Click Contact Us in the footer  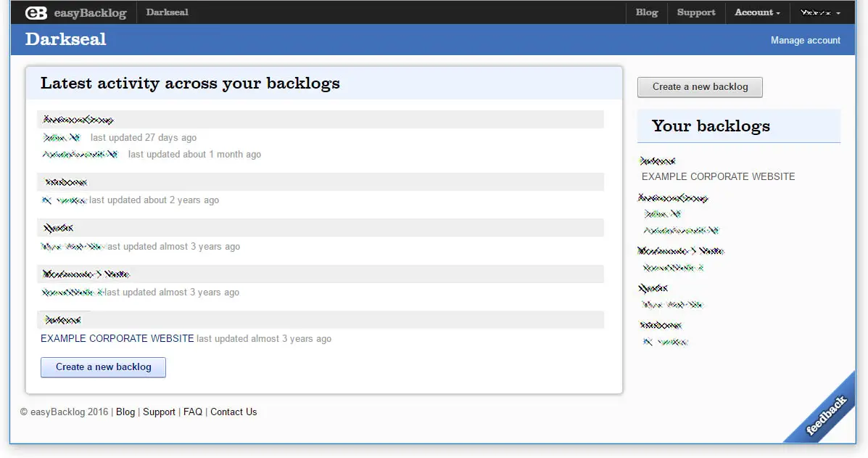[x=233, y=412]
